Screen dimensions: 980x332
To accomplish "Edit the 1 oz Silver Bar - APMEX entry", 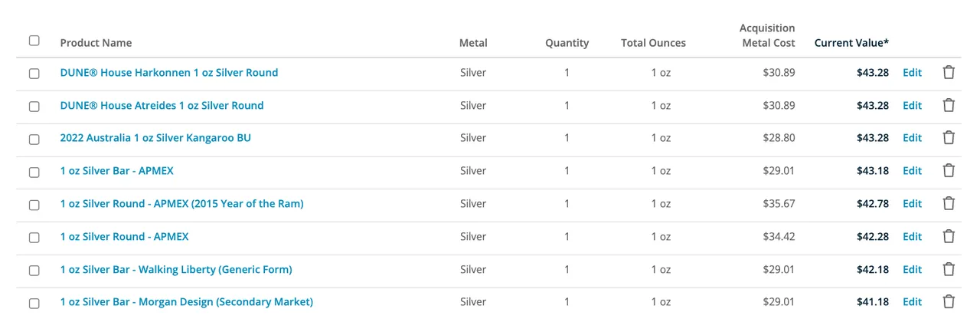I will tap(912, 171).
